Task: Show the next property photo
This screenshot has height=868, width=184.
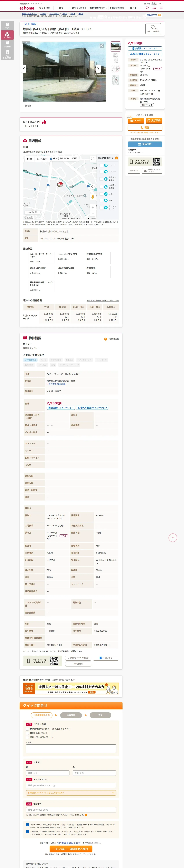Action: (98, 69)
